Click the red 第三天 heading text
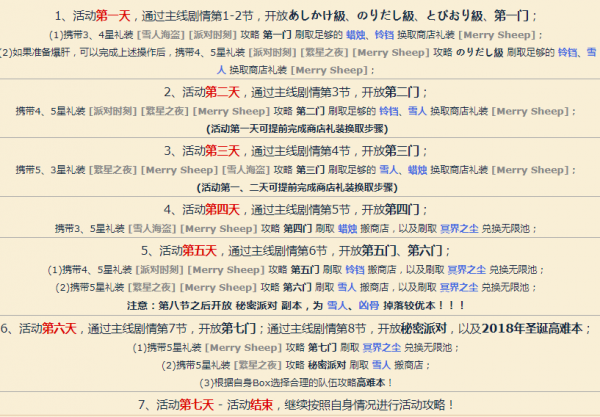The height and width of the screenshot is (417, 600). tap(222, 151)
